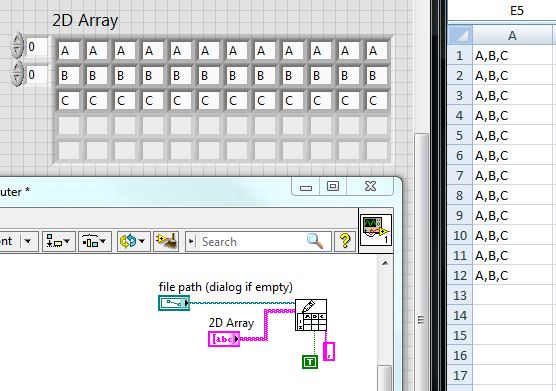The height and width of the screenshot is (391, 556).
Task: Click the 2D Array row index stepper arrows
Action: 17,46
